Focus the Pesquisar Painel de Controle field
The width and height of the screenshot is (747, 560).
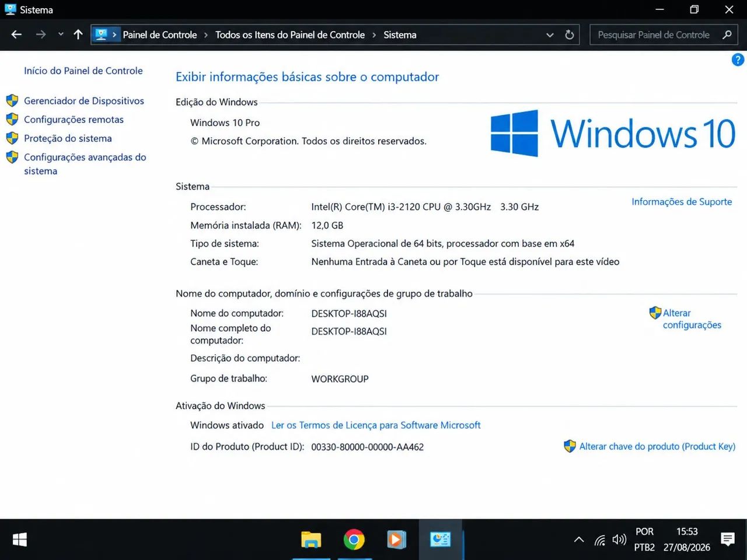pyautogui.click(x=664, y=35)
